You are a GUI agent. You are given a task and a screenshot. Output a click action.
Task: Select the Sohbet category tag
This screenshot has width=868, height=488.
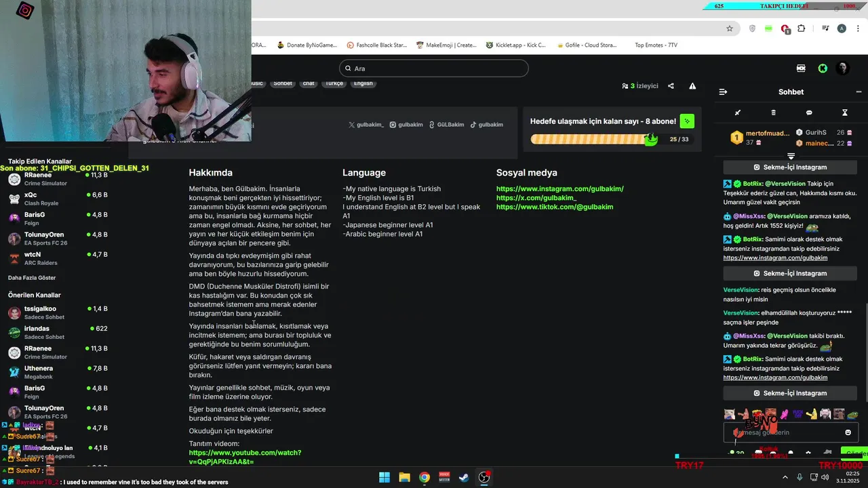point(283,83)
